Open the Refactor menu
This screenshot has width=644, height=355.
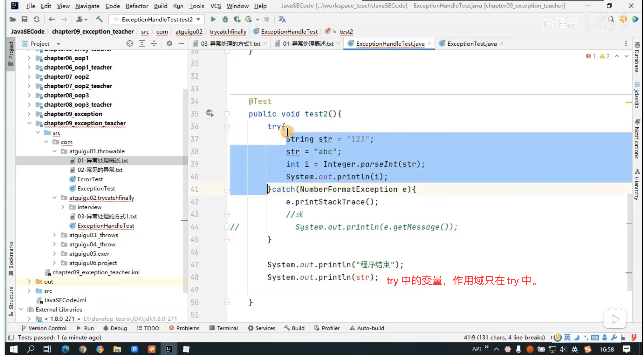137,6
